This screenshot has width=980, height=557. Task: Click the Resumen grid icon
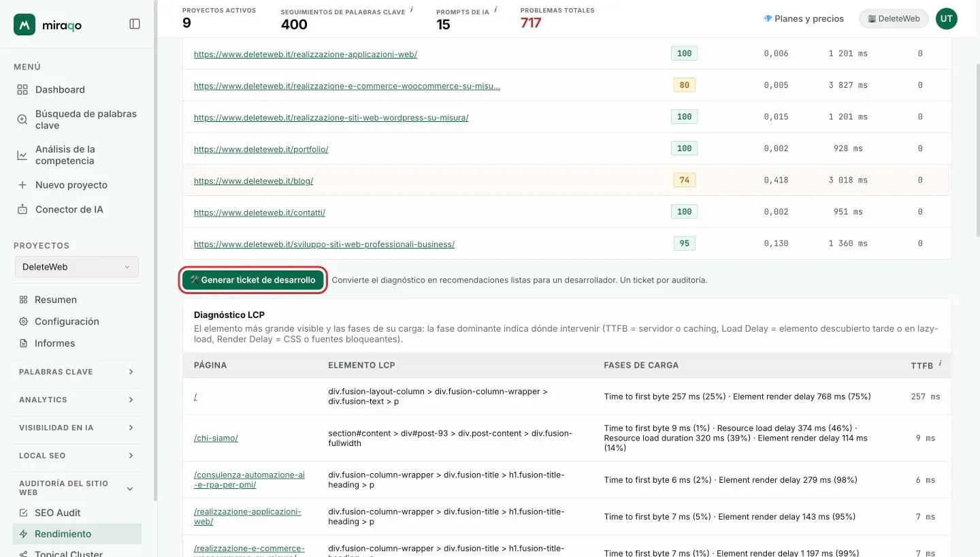point(24,300)
